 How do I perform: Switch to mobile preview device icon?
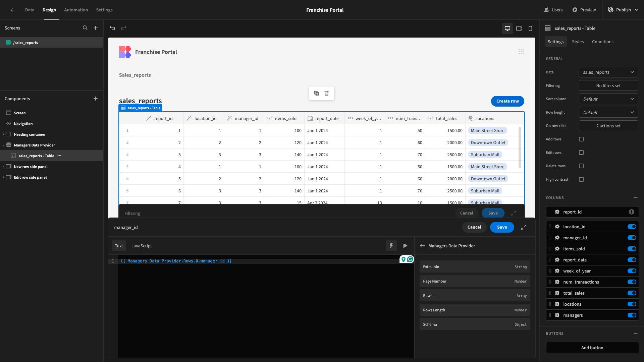[x=530, y=28]
